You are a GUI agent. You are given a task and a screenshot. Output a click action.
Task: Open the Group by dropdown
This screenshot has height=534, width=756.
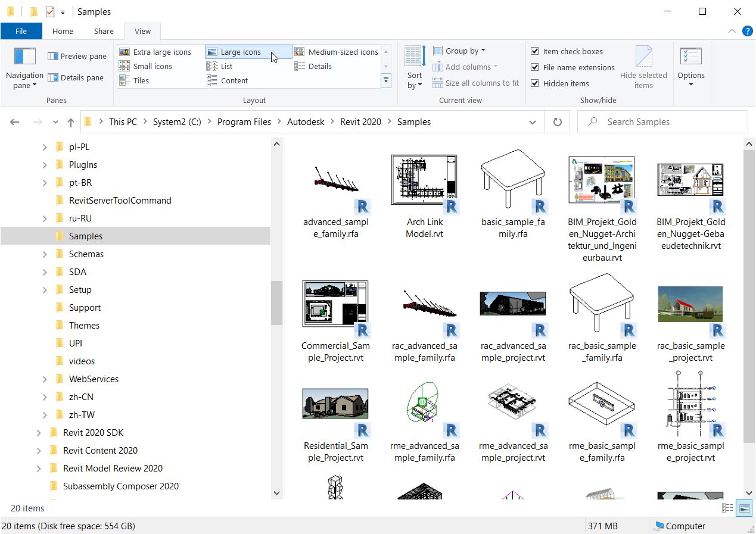click(x=459, y=51)
